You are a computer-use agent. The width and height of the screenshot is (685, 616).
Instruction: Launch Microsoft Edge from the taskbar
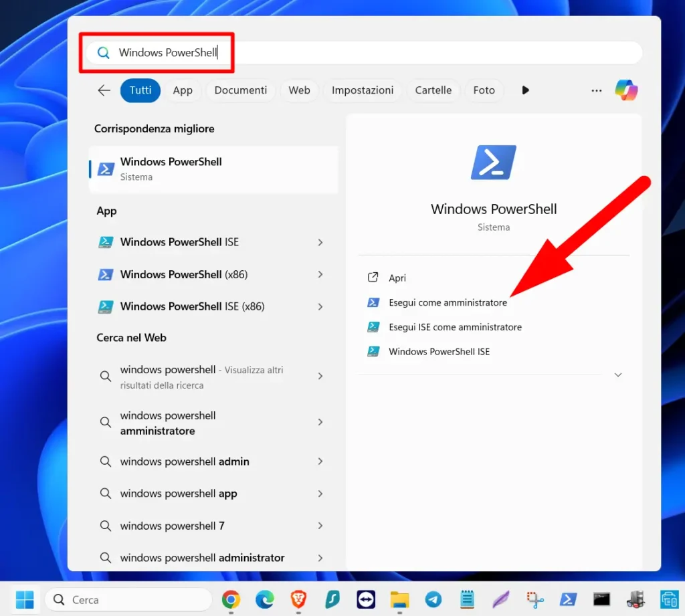point(265,599)
